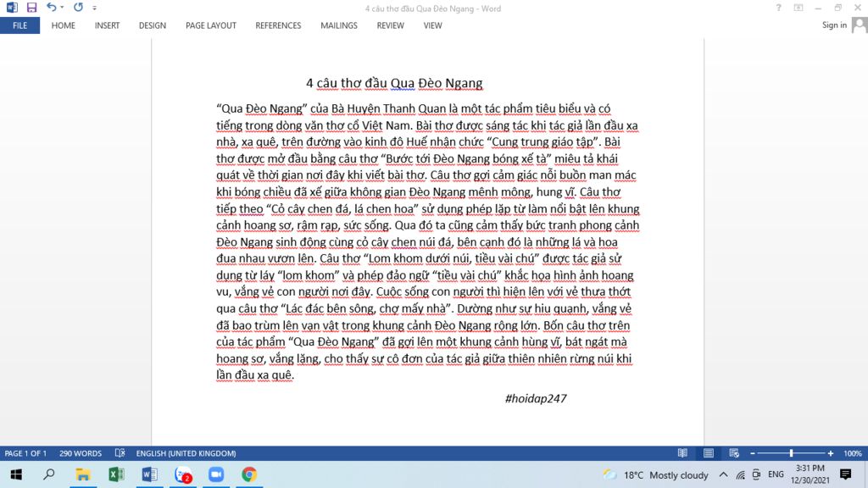Click the Sign in link
This screenshot has width=868, height=488.
pos(834,25)
